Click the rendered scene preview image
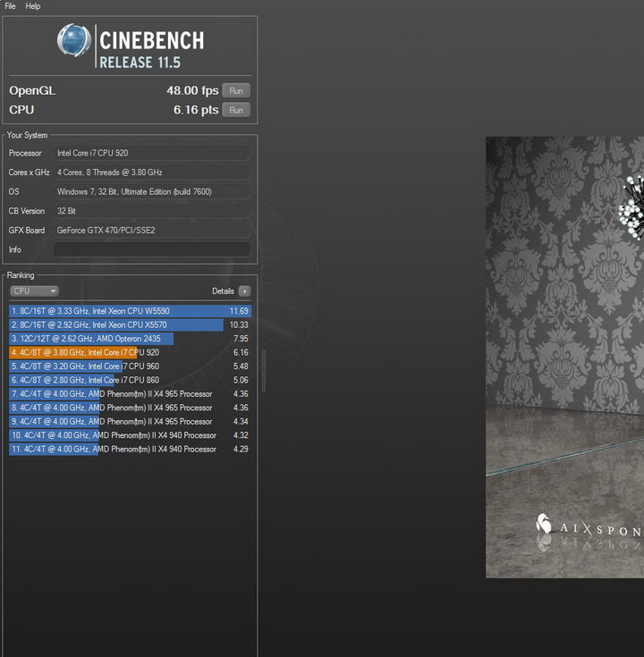This screenshot has height=657, width=644. click(564, 358)
